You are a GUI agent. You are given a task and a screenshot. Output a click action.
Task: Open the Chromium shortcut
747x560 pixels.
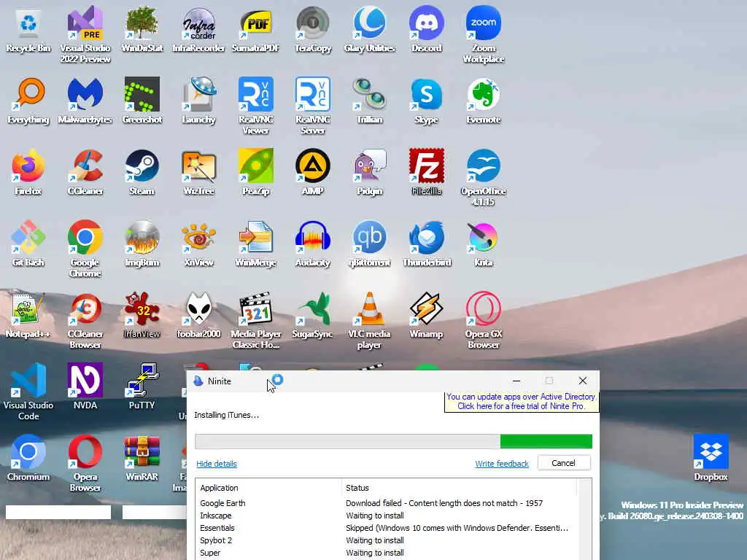pyautogui.click(x=28, y=459)
